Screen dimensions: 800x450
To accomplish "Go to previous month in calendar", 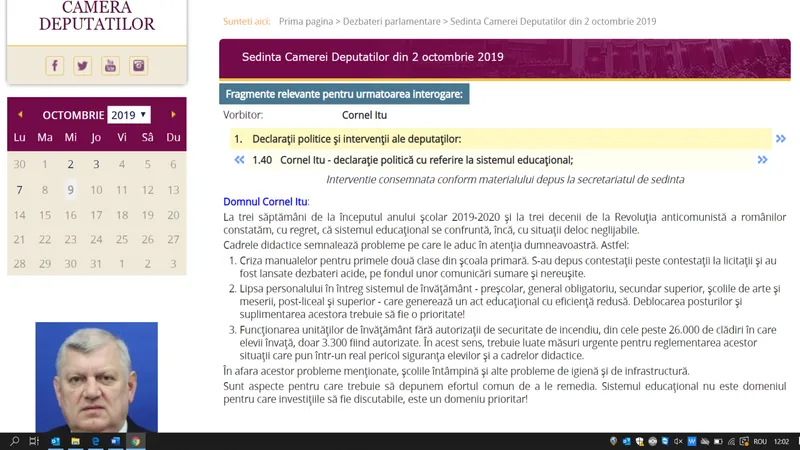I will 20,115.
